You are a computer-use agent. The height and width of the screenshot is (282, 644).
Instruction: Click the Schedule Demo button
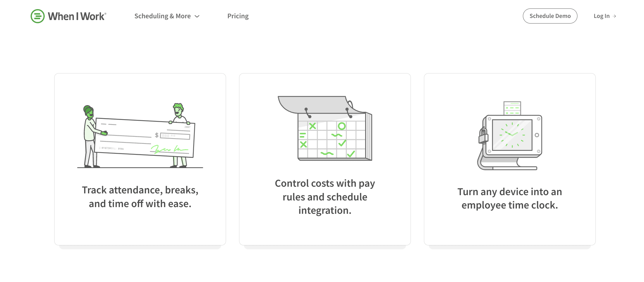click(x=550, y=16)
